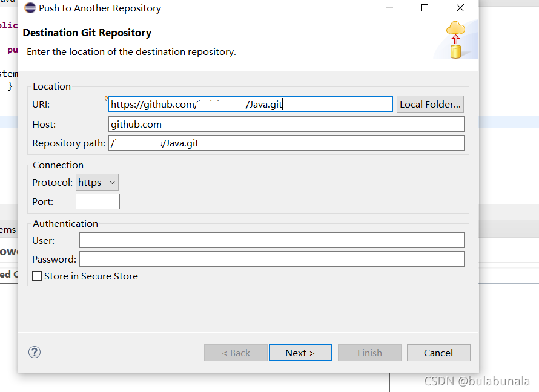539x392 pixels.
Task: Click the Port input field
Action: [98, 201]
